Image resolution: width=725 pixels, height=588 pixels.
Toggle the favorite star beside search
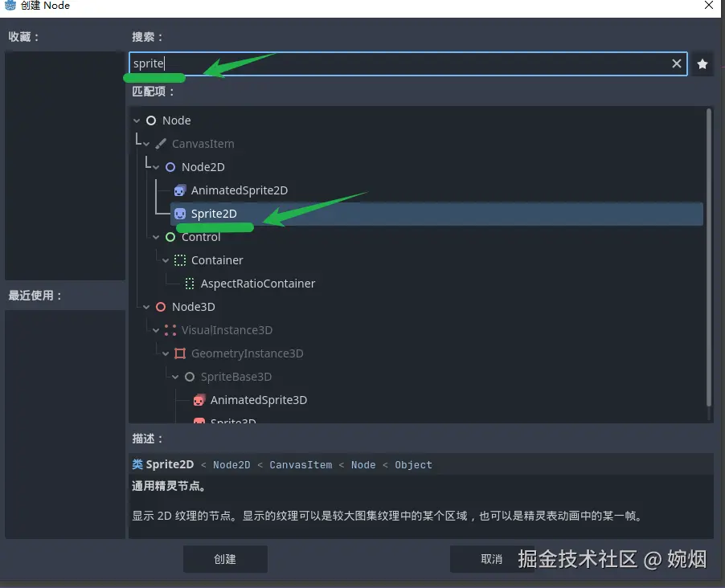(x=702, y=63)
